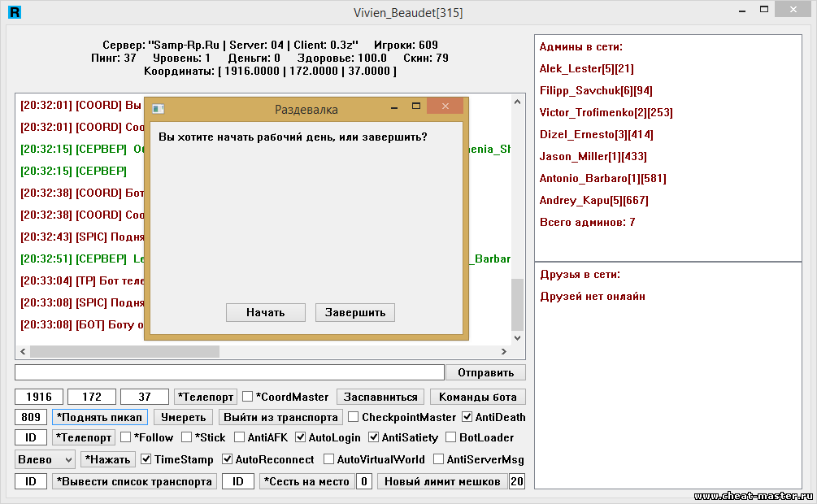
Task: Click the R application icon in title bar
Action: 15,12
